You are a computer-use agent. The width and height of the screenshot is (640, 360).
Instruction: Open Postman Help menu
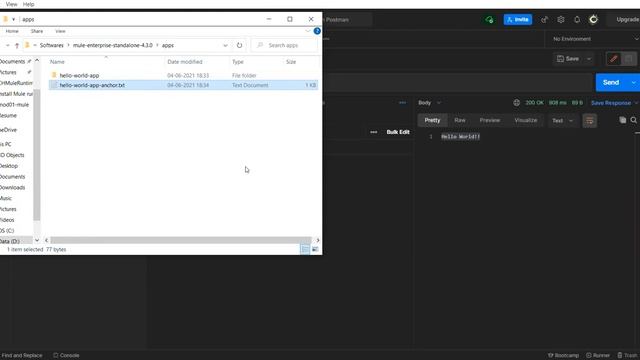point(28,4)
